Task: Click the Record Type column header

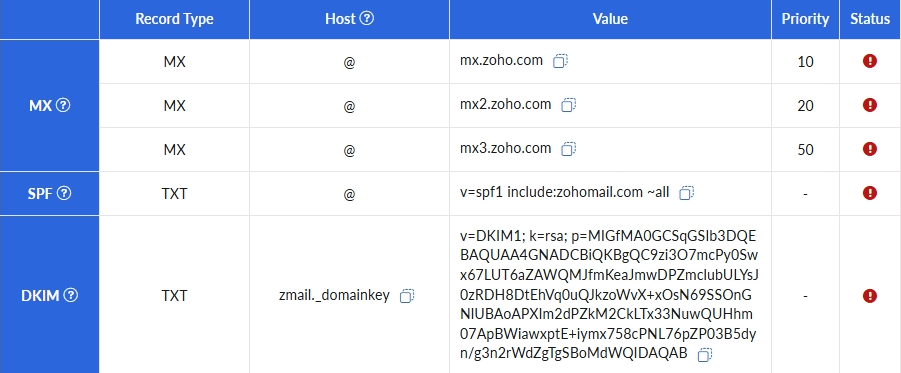Action: tap(174, 19)
